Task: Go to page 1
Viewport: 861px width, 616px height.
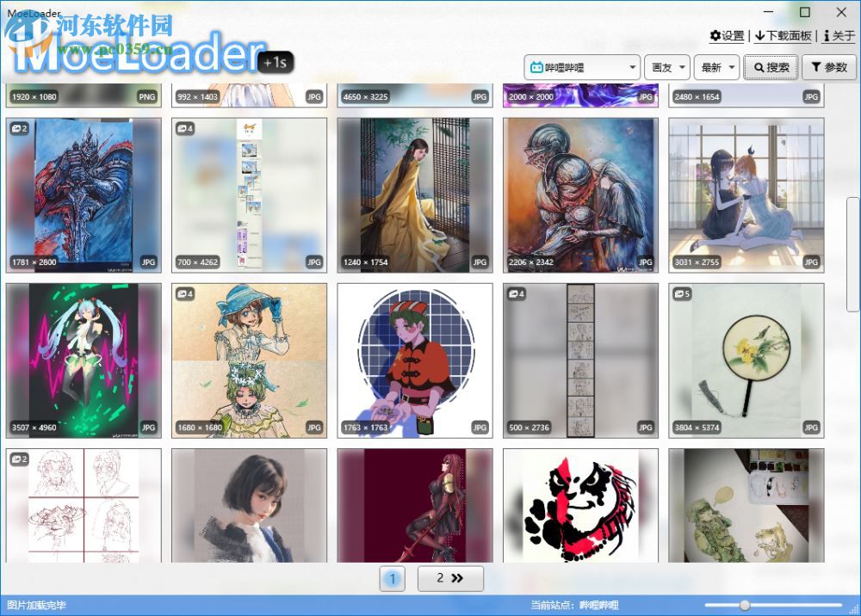Action: [x=392, y=578]
